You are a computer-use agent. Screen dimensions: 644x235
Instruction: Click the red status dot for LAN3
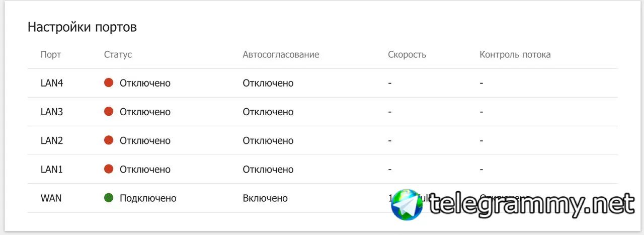(109, 112)
